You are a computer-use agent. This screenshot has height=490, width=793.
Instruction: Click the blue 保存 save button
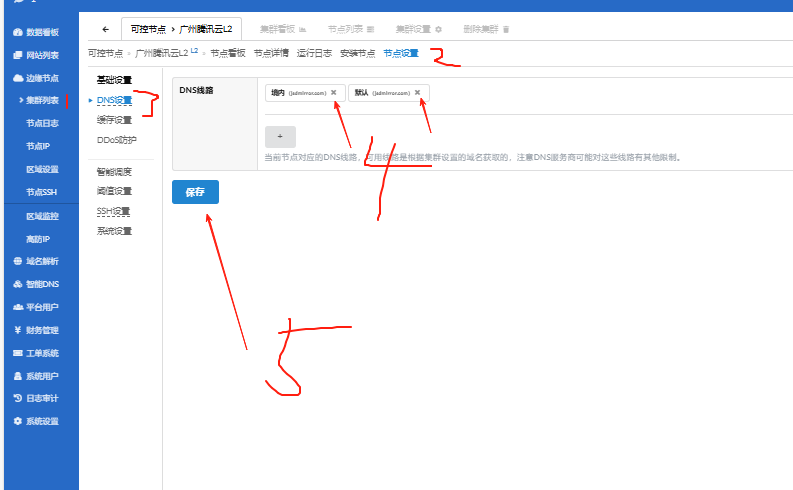click(x=195, y=192)
